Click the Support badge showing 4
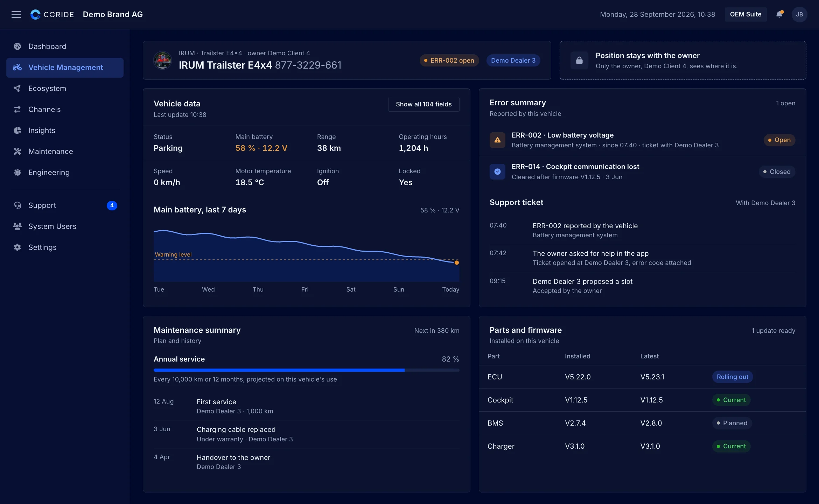 [112, 205]
